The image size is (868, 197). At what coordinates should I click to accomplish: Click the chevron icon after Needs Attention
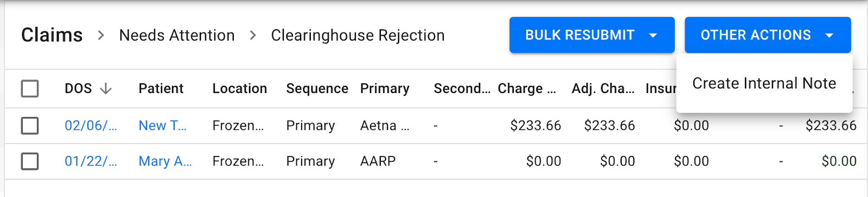(x=253, y=35)
